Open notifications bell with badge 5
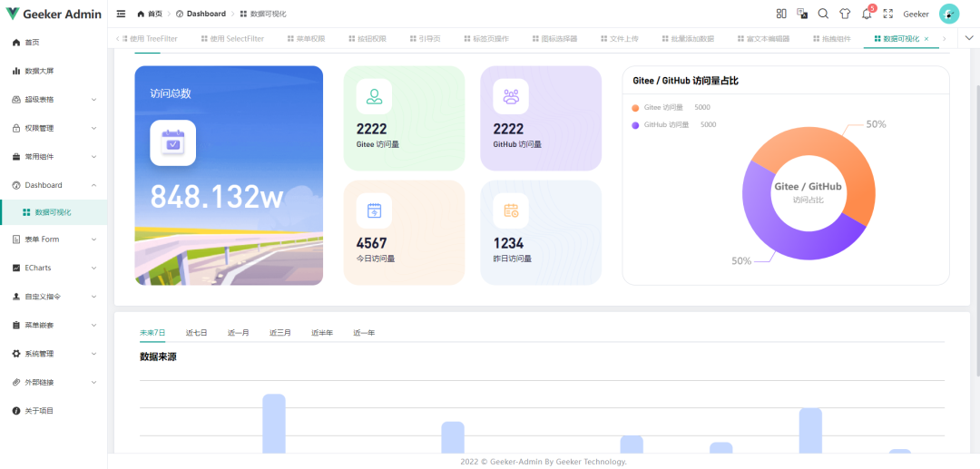 (x=867, y=14)
